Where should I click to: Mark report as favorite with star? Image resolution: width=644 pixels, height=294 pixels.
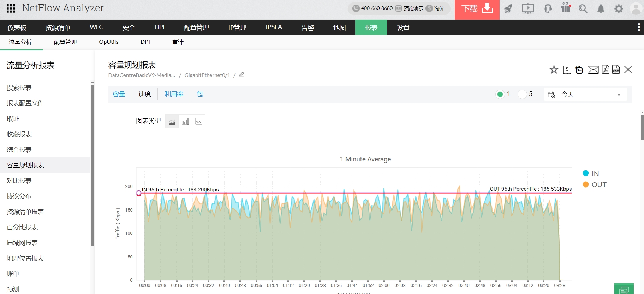pyautogui.click(x=554, y=70)
